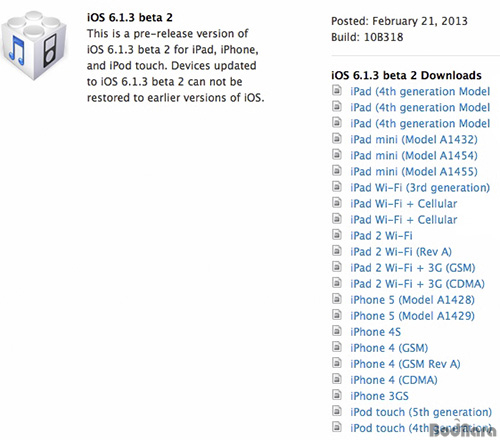500x440 pixels.
Task: Click the iOS 6.1.3 beta 2 title
Action: (130, 17)
